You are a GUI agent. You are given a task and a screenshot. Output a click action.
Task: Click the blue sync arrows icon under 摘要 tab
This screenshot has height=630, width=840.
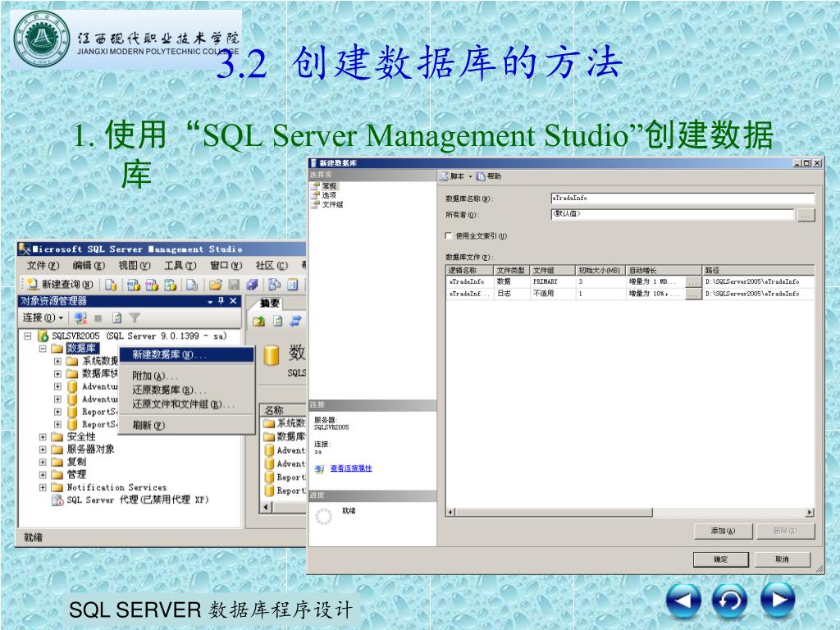(295, 321)
